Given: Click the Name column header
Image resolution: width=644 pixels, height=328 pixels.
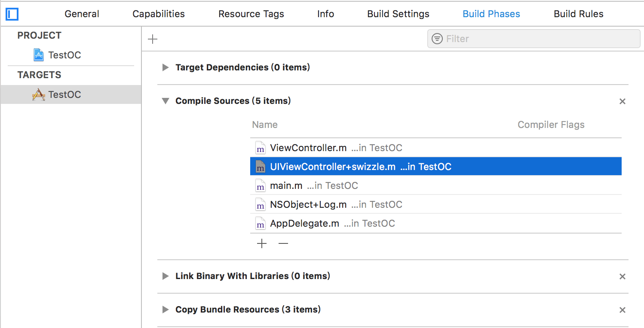Looking at the screenshot, I should (x=265, y=125).
